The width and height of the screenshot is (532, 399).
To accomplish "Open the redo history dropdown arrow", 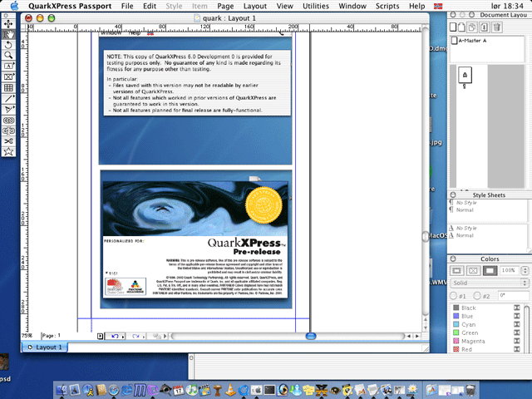I will click(x=144, y=336).
